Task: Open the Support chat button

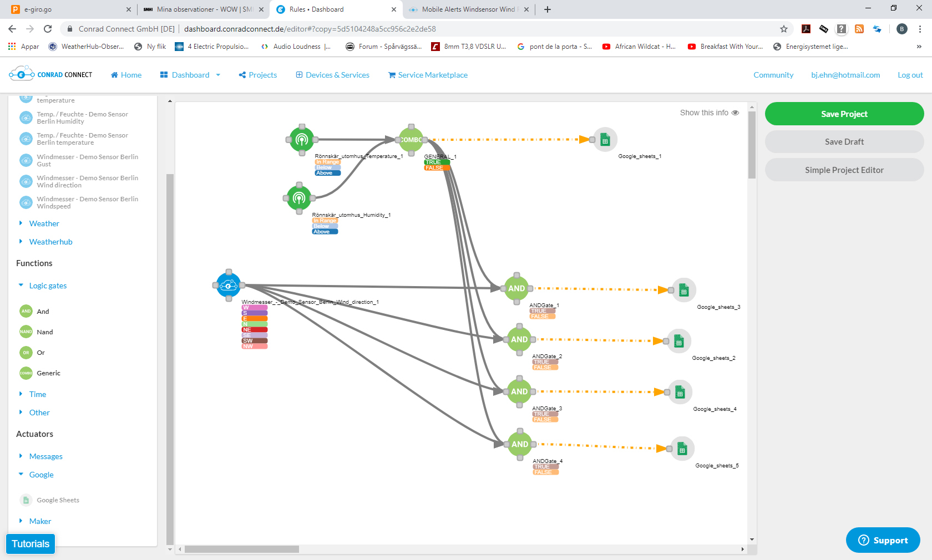Action: click(883, 540)
